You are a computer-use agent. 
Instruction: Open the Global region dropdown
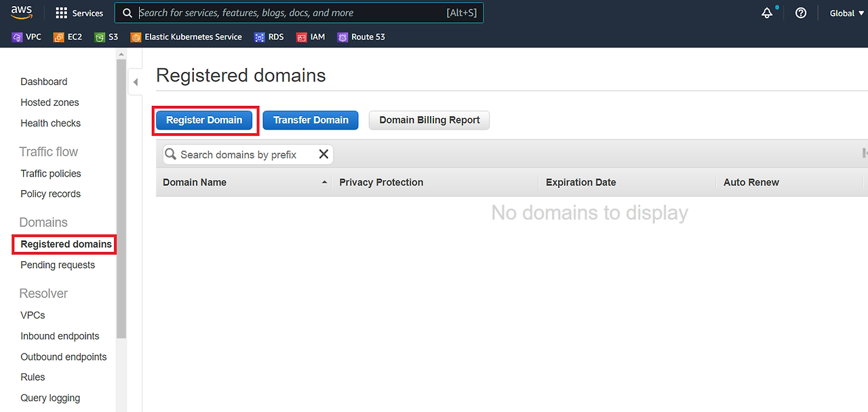point(846,13)
